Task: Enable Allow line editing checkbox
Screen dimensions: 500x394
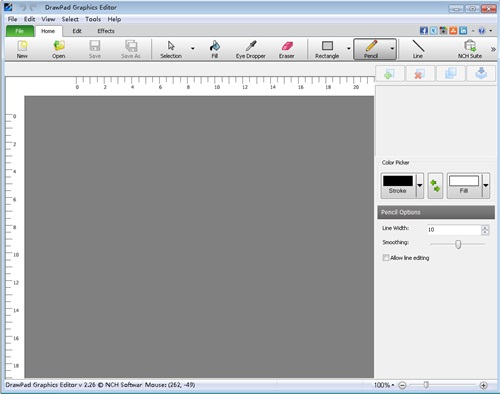Action: [x=386, y=258]
